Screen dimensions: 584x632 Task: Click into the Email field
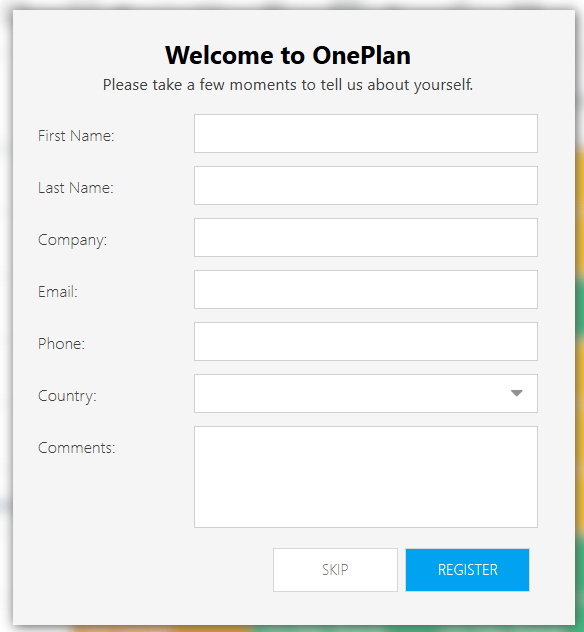point(366,289)
